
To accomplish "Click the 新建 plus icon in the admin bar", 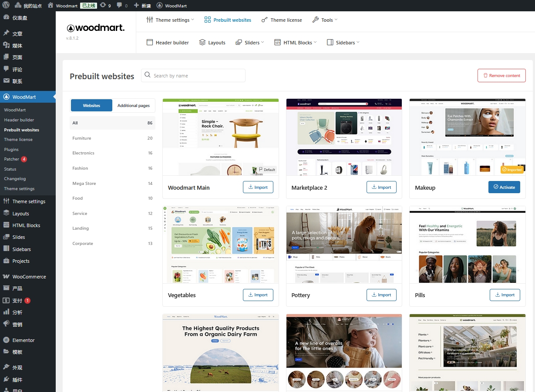I will [x=136, y=6].
